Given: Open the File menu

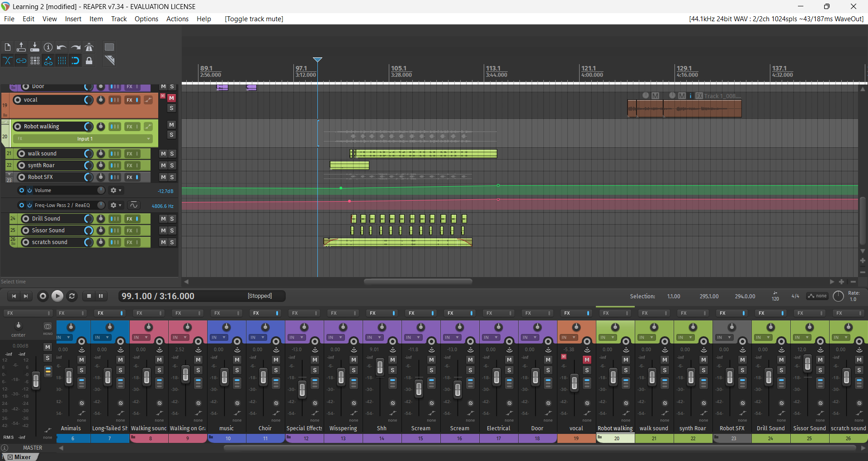Looking at the screenshot, I should pyautogui.click(x=9, y=19).
